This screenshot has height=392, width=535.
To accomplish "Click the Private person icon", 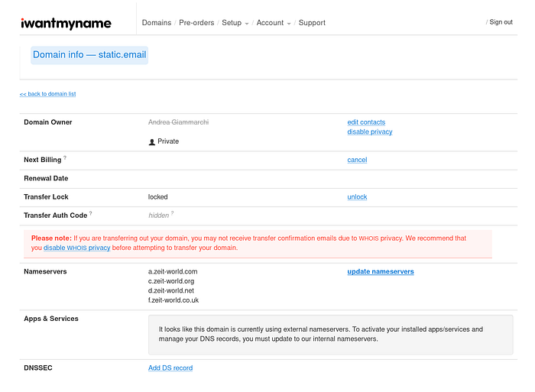I will pos(152,142).
